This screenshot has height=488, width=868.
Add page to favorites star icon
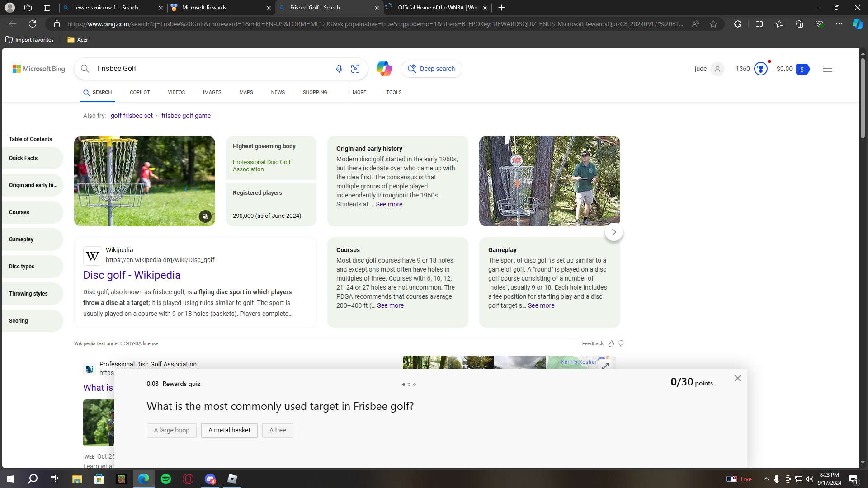713,24
